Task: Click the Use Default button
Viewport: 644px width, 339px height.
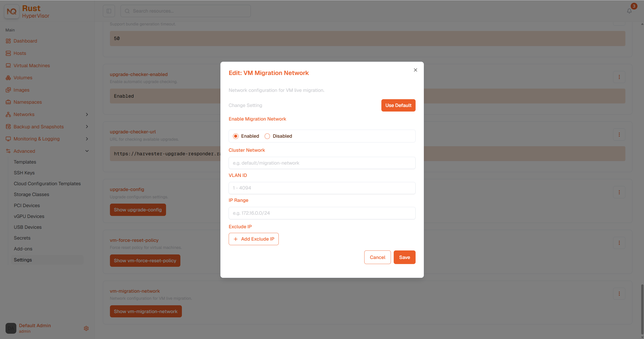Action: tap(398, 105)
